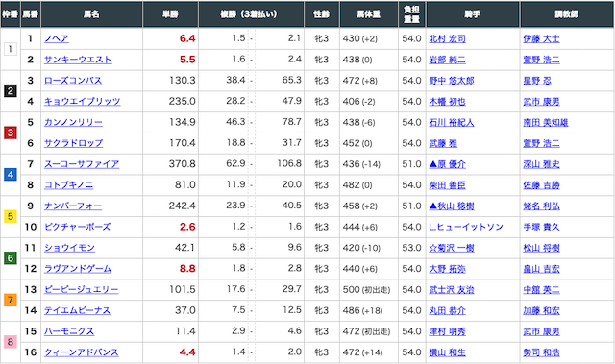View jockey 柴田 善臣 profile

pyautogui.click(x=447, y=185)
